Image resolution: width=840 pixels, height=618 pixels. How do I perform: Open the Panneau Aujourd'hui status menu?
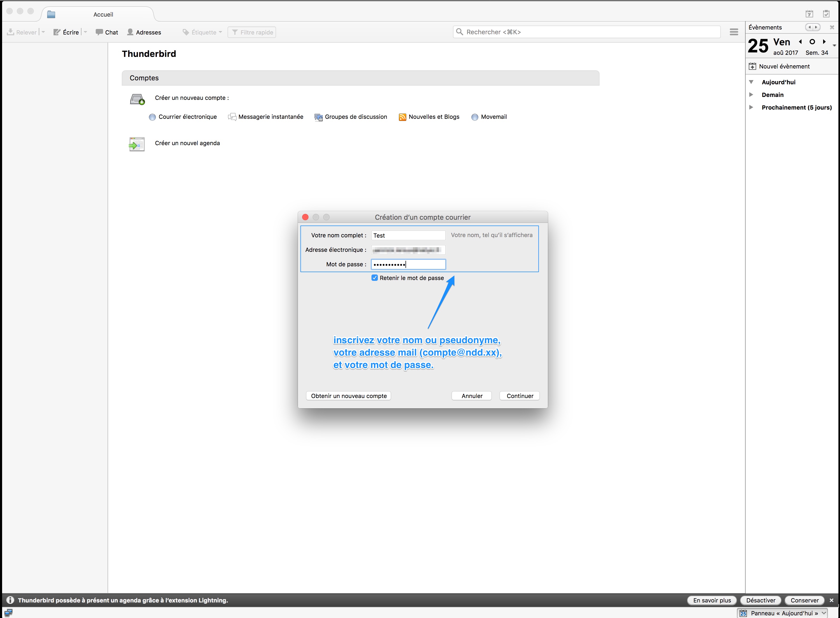pos(782,613)
